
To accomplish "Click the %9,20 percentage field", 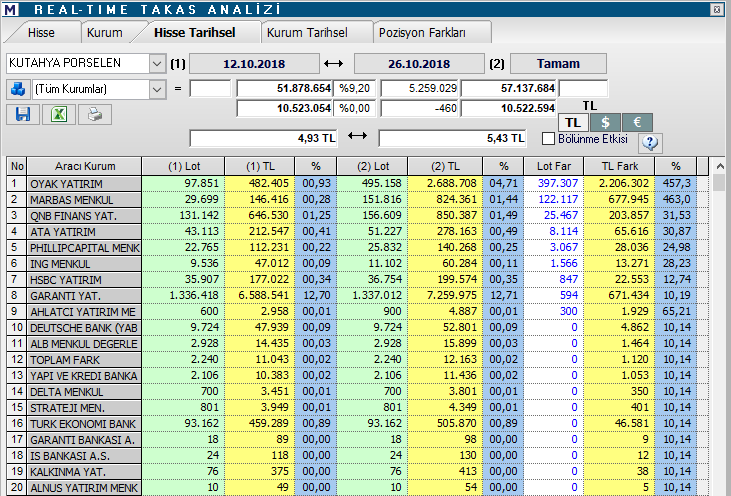I will click(354, 88).
